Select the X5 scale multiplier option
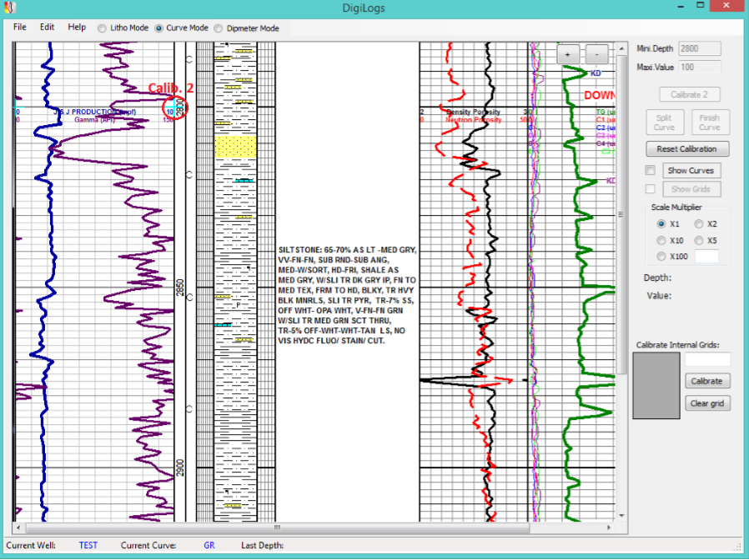 click(x=700, y=241)
